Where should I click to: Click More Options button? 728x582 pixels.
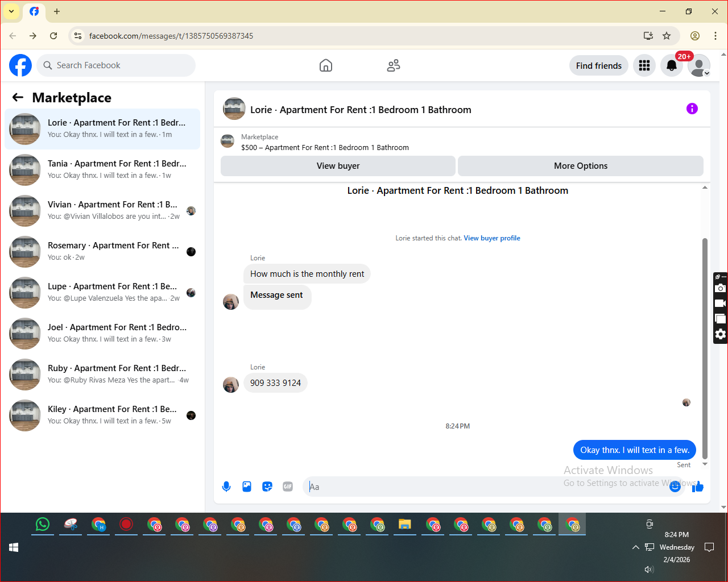pyautogui.click(x=581, y=166)
